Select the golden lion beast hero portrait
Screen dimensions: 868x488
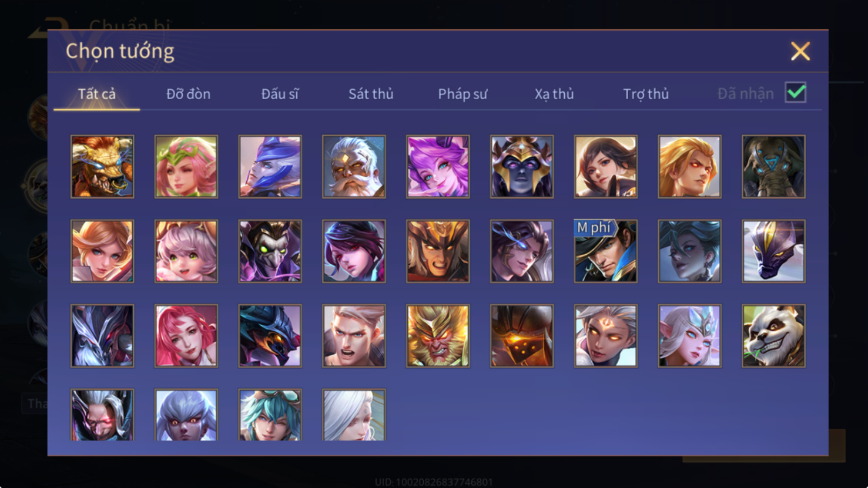pyautogui.click(x=102, y=167)
